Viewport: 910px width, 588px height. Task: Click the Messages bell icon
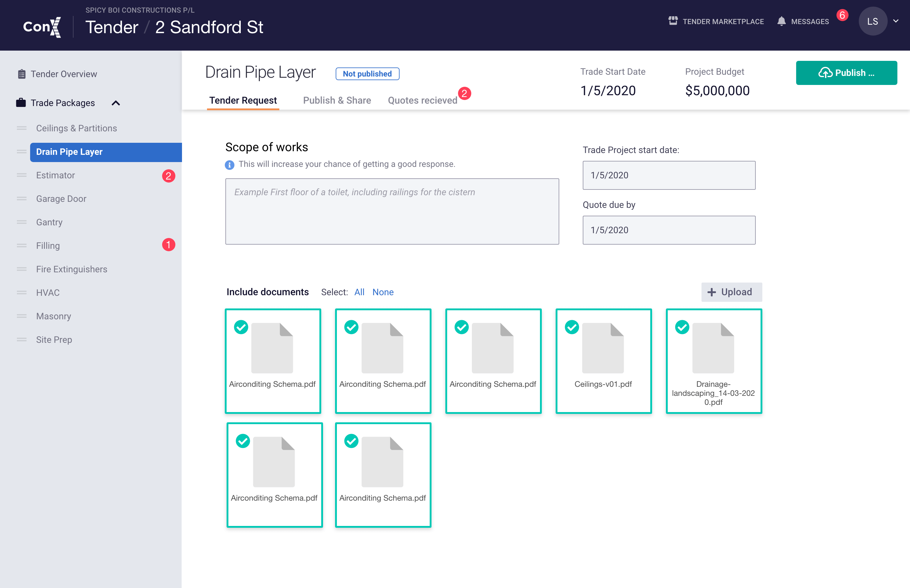(781, 21)
